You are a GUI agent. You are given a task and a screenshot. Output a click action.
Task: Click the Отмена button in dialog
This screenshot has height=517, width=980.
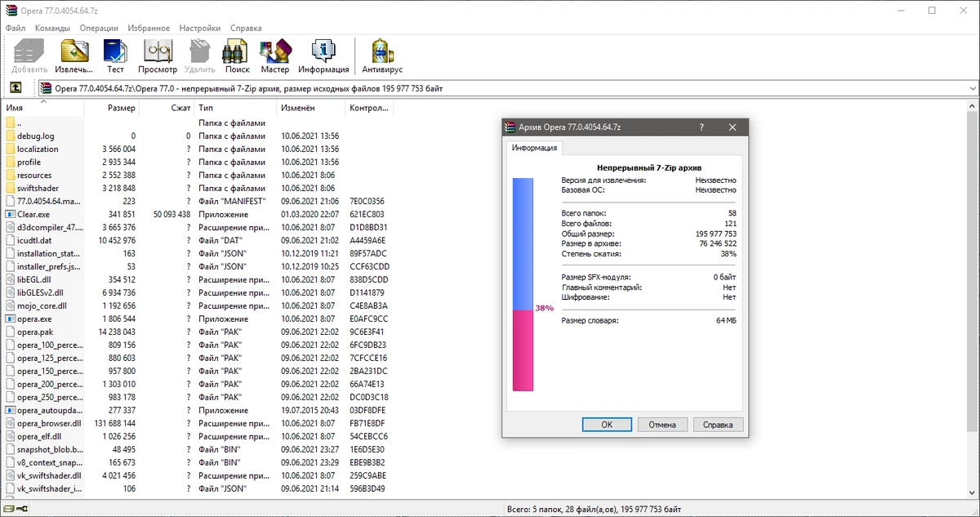pyautogui.click(x=662, y=425)
